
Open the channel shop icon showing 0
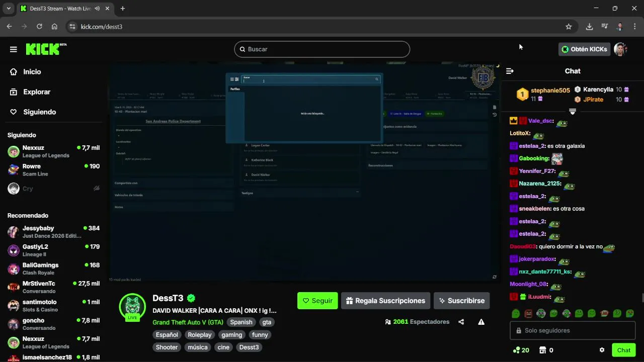tap(546, 350)
